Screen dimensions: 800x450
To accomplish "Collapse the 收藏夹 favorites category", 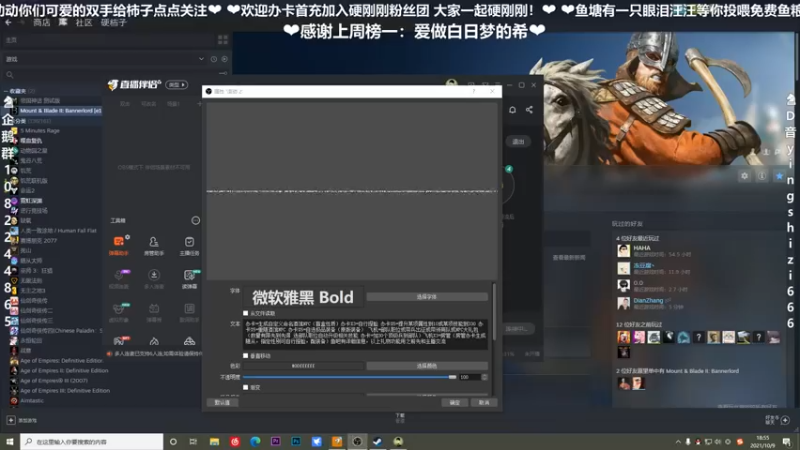I will (6, 91).
